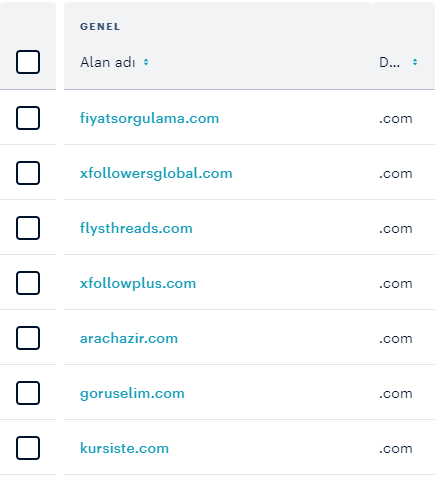
Task: Tick the xfollowplus.com row checkbox
Action: [28, 283]
